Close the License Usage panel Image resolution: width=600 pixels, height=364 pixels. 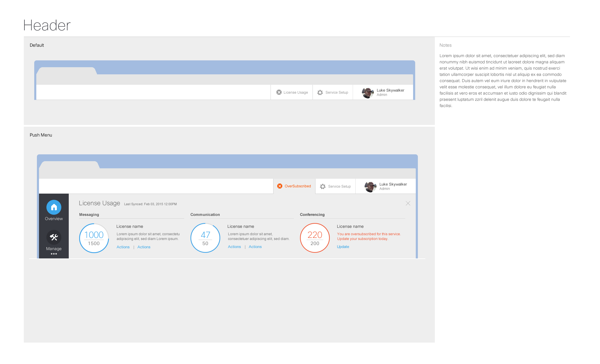click(x=408, y=203)
